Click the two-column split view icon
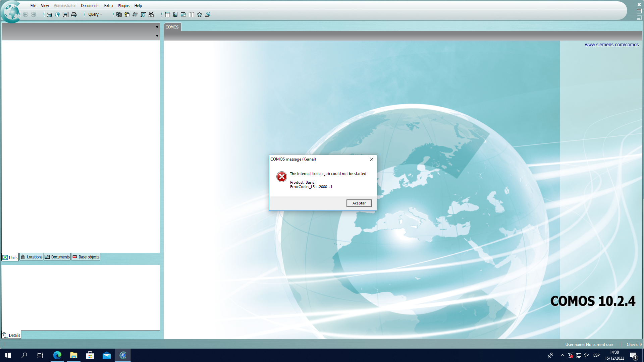 192,14
